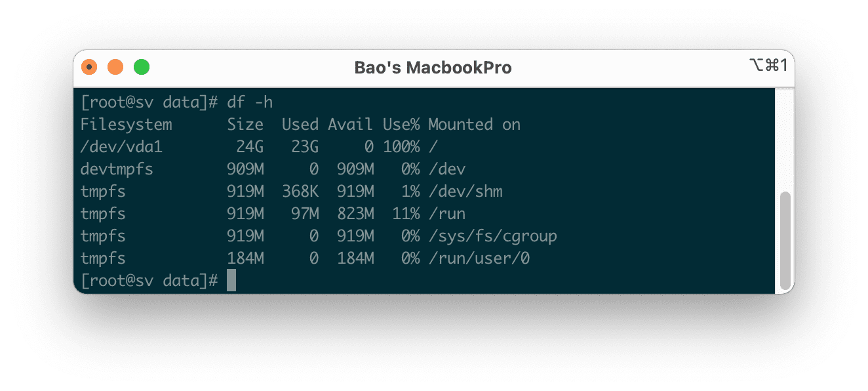
Task: Click the '100%' usage value
Action: pyautogui.click(x=401, y=147)
